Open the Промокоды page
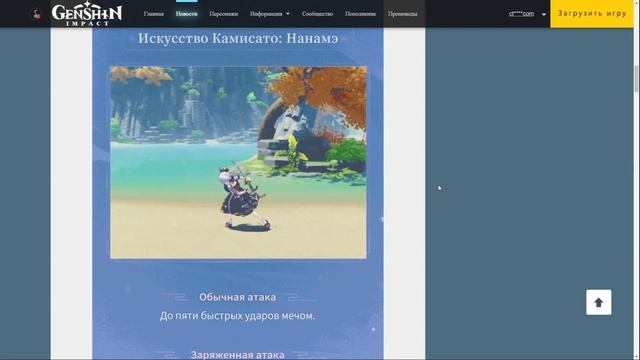This screenshot has height=360, width=640. (x=402, y=14)
